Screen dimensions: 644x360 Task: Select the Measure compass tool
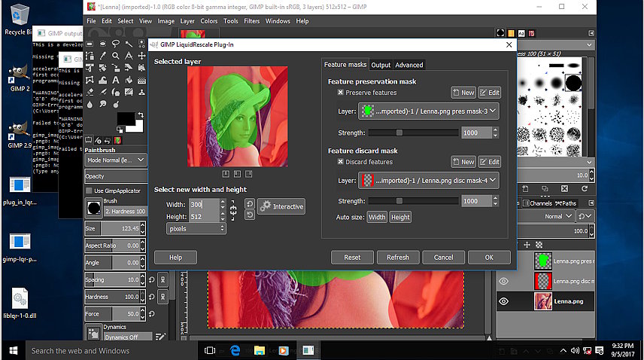pos(129,56)
